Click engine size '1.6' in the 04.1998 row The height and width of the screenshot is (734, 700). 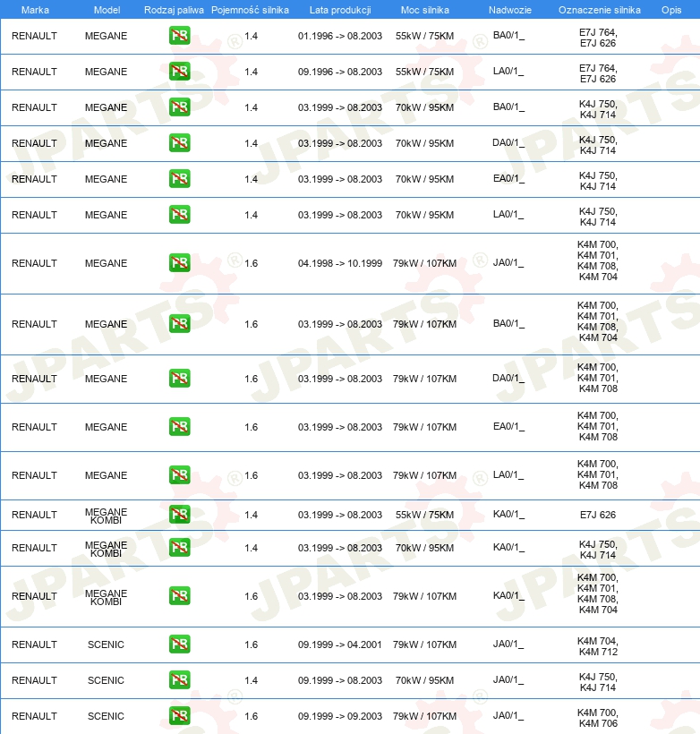click(x=251, y=263)
